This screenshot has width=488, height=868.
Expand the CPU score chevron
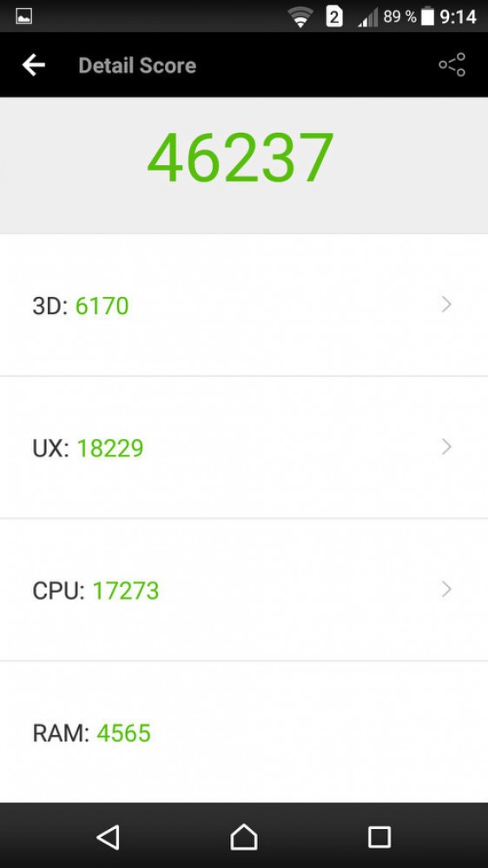click(446, 589)
